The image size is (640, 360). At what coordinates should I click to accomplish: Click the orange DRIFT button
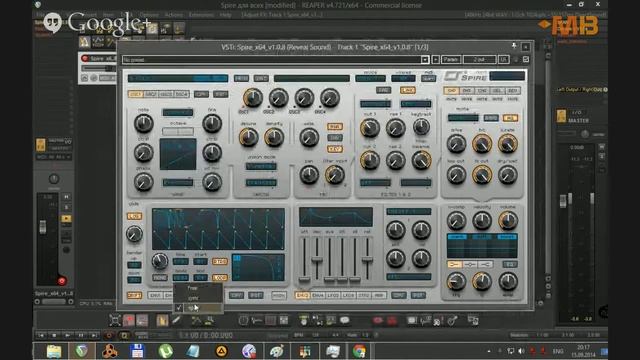134,295
